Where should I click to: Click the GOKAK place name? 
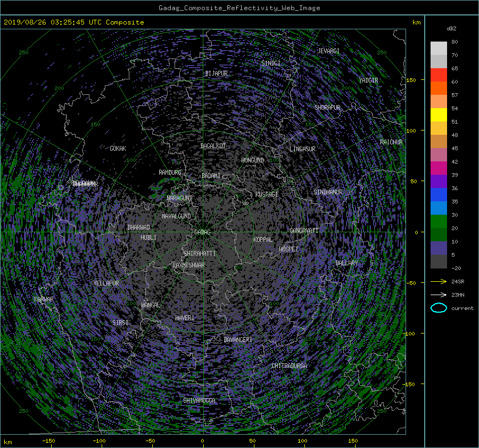click(118, 148)
